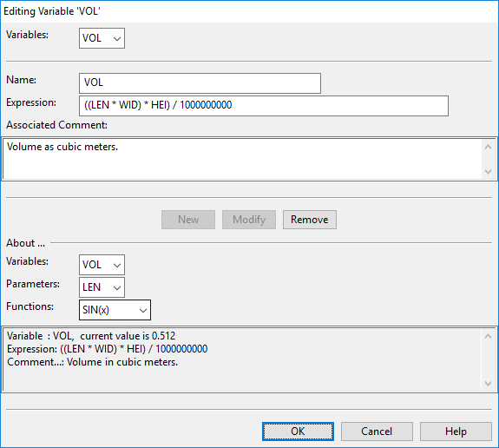Screen dimensions: 499x448
Task: Click the info panel scroll down arrow
Action: coord(489,384)
